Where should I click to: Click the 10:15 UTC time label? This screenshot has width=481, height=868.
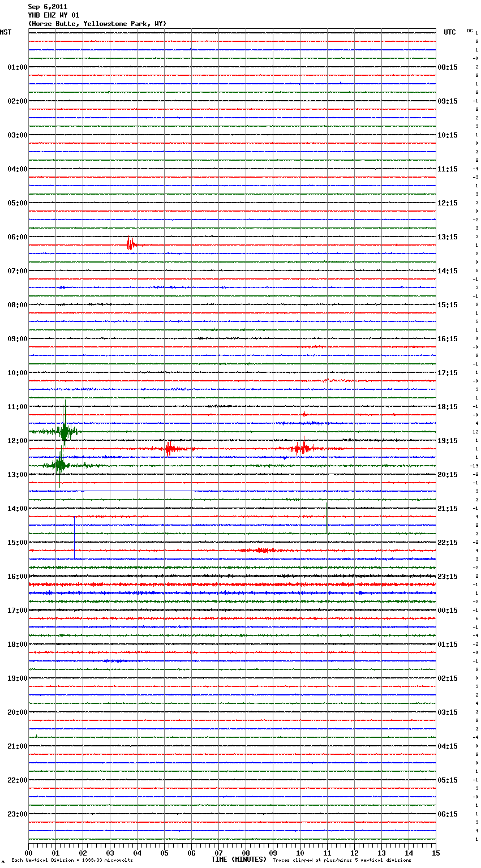[x=448, y=135]
